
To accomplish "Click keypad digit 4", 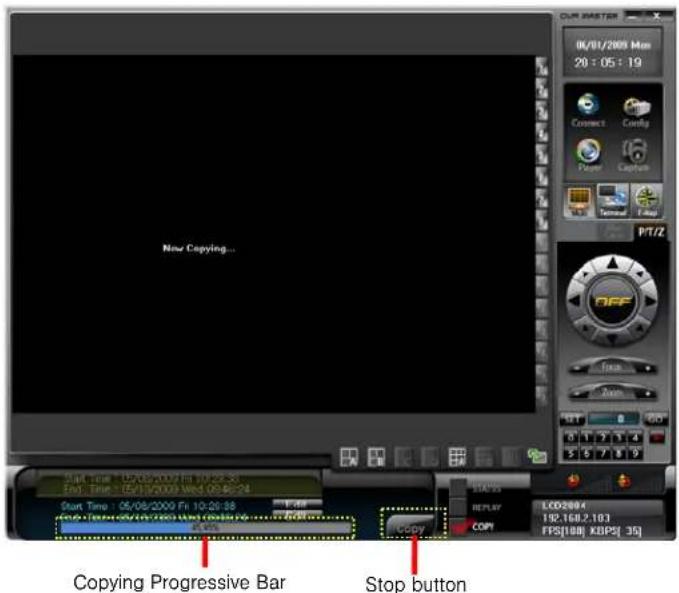I will coord(635,437).
